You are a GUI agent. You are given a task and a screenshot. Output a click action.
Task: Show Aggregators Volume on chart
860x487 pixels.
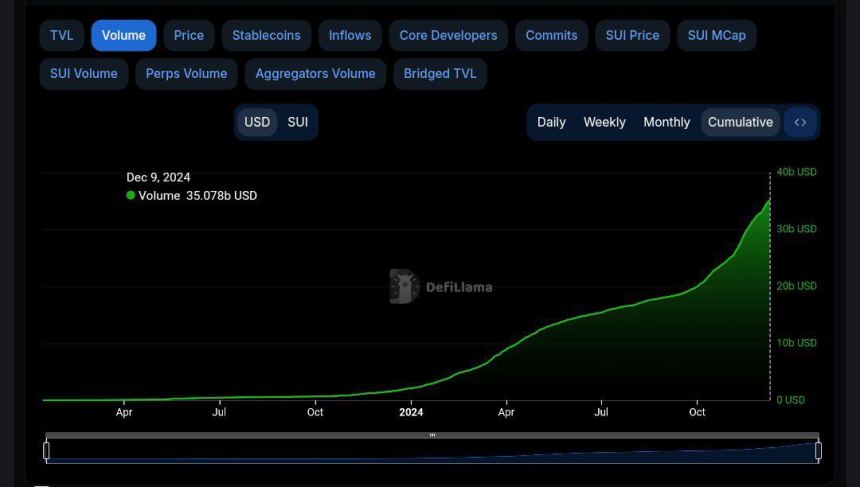315,73
